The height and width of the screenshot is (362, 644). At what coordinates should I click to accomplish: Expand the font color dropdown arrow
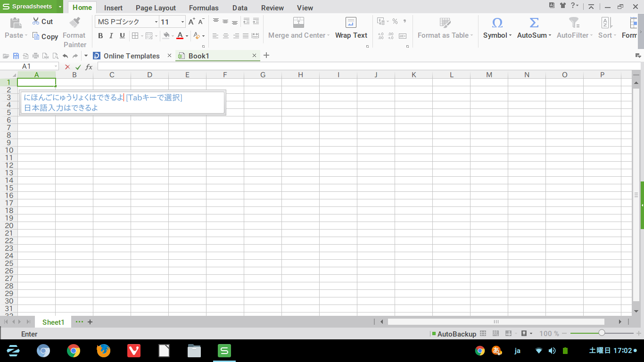pyautogui.click(x=187, y=36)
